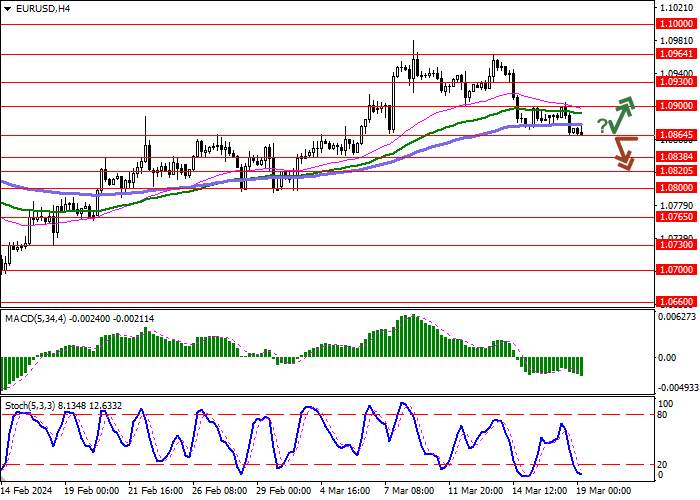Image resolution: width=700 pixels, height=500 pixels.
Task: Click the 14 Feb 2024 date label
Action: click(x=26, y=491)
